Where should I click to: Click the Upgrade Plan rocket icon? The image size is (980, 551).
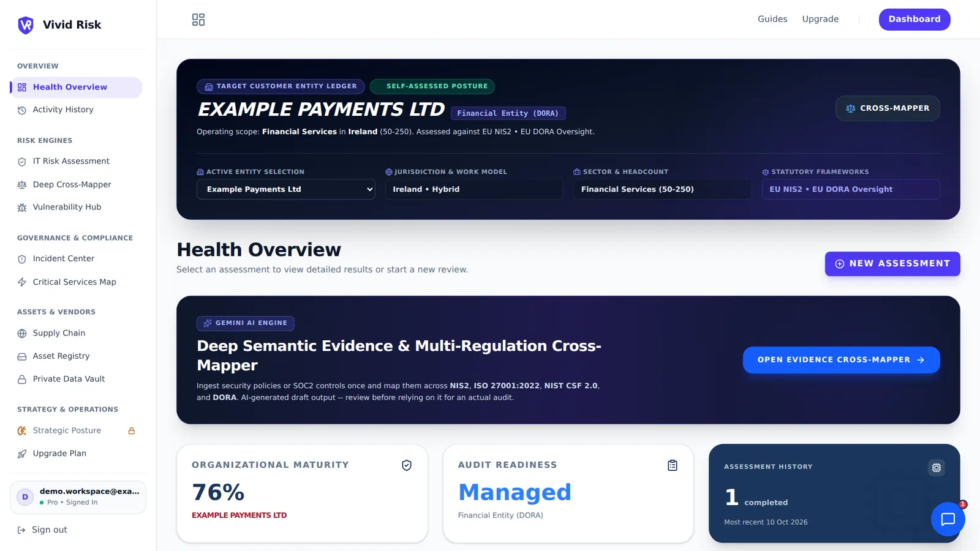click(22, 454)
